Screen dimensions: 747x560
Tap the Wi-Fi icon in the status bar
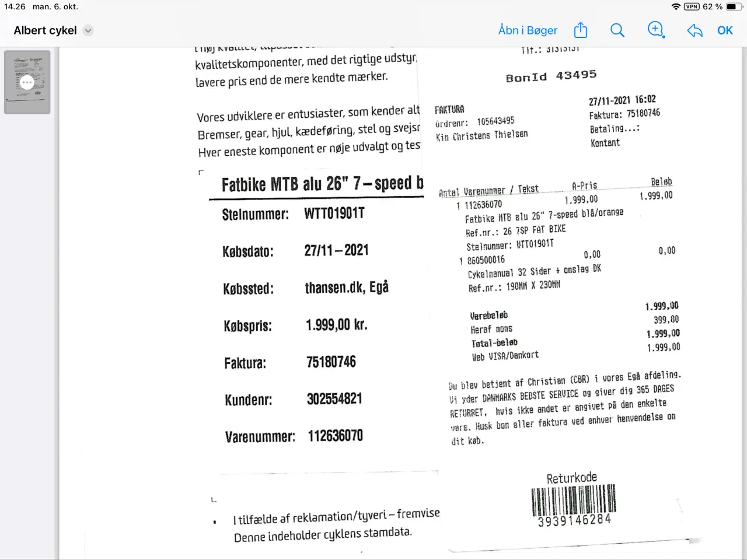[676, 6]
